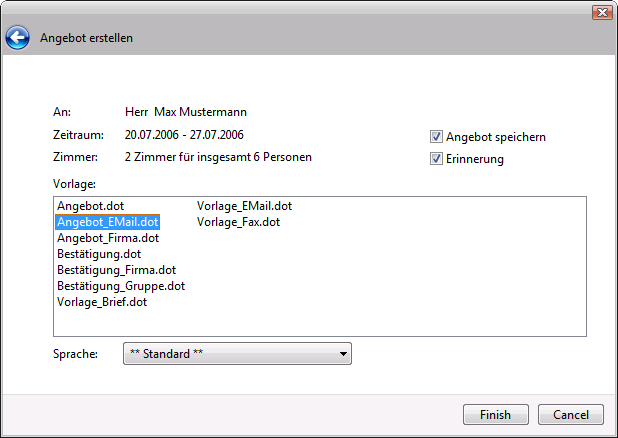This screenshot has width=618, height=438.
Task: Choose Angebot_Firma.dot template
Action: point(108,238)
